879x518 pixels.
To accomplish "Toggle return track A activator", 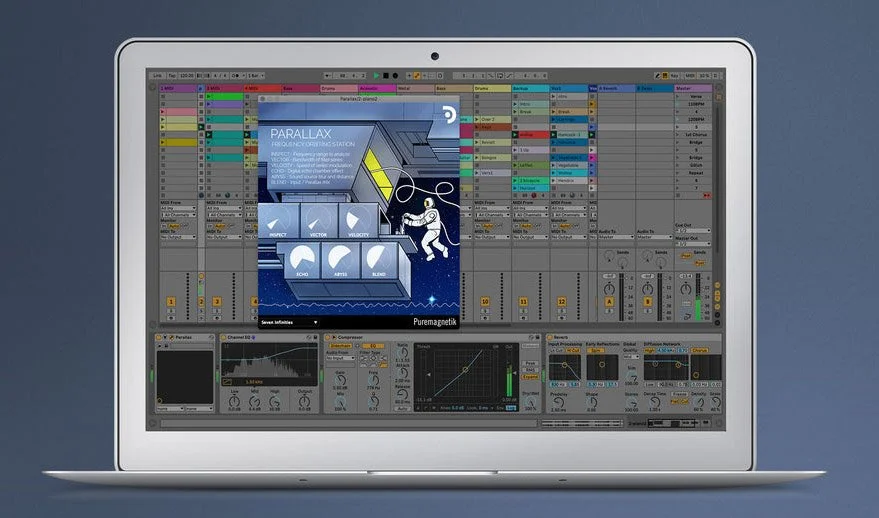I will pyautogui.click(x=609, y=302).
